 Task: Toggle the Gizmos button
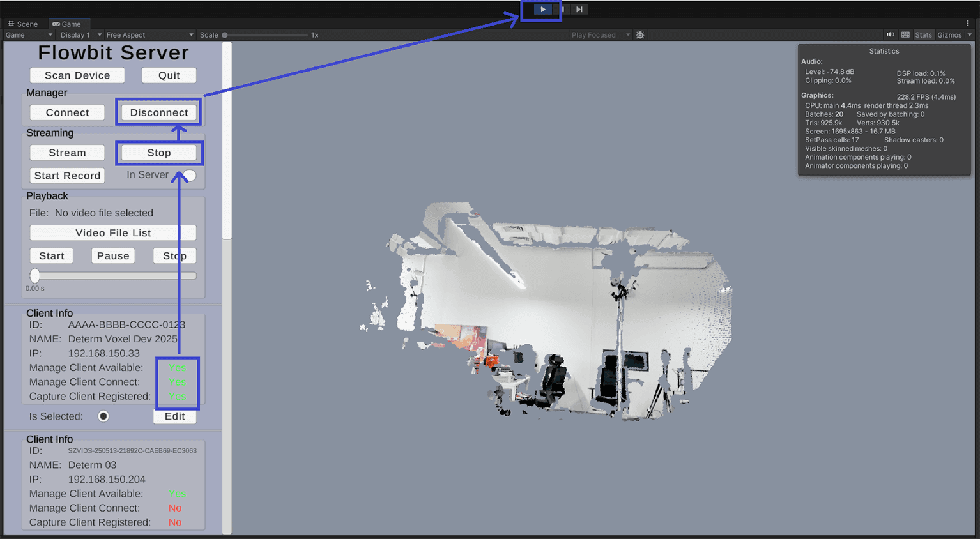[x=949, y=35]
